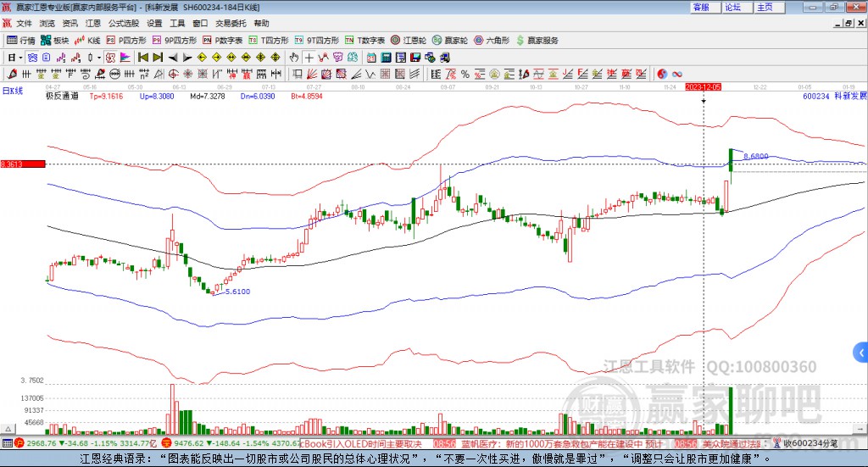The image size is (868, 467).
Task: Click the save floppy disk icon
Action: [x=415, y=58]
